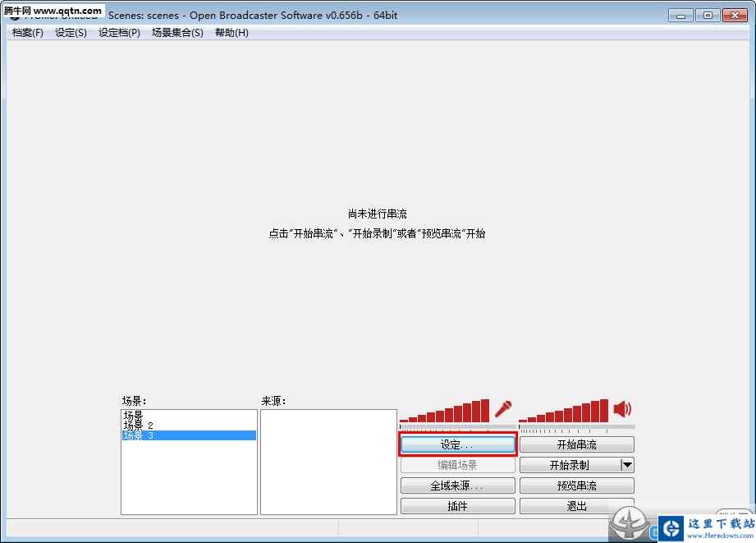Open the 设定(S) menu
The image size is (756, 543).
(x=70, y=32)
